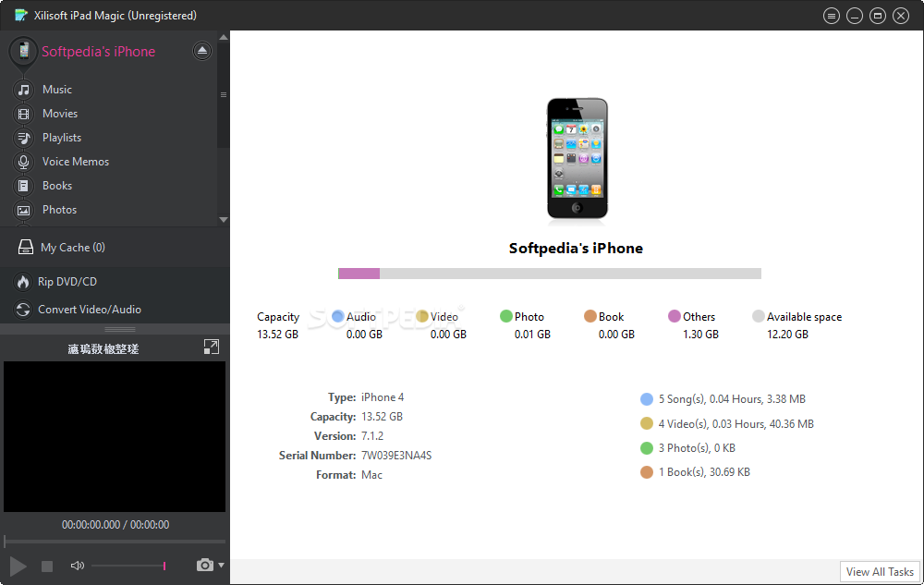
Task: Click the Music note icon in sidebar
Action: (24, 90)
